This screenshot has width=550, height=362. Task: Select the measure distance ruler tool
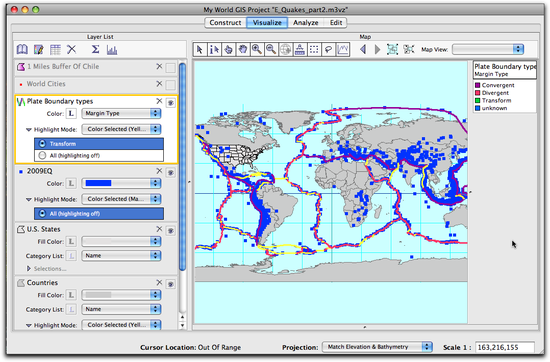coord(300,49)
